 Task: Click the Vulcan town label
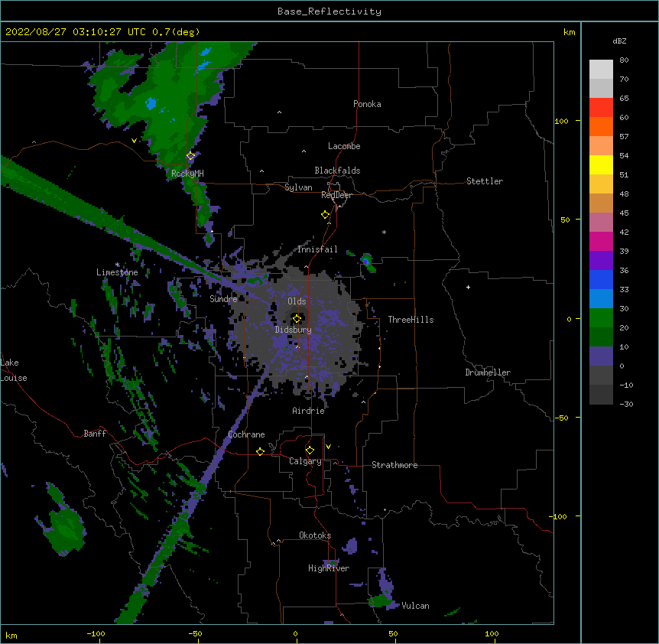coord(415,606)
